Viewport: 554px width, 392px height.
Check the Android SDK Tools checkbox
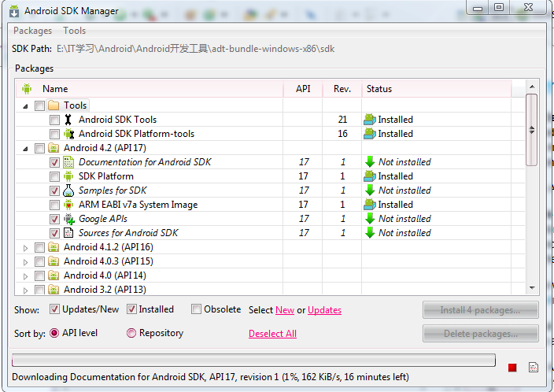pos(54,120)
